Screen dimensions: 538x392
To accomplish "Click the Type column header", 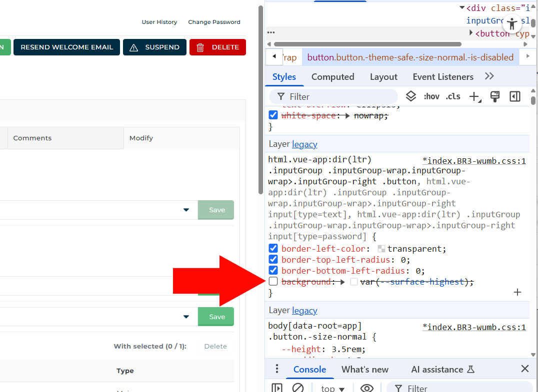I will pos(125,371).
